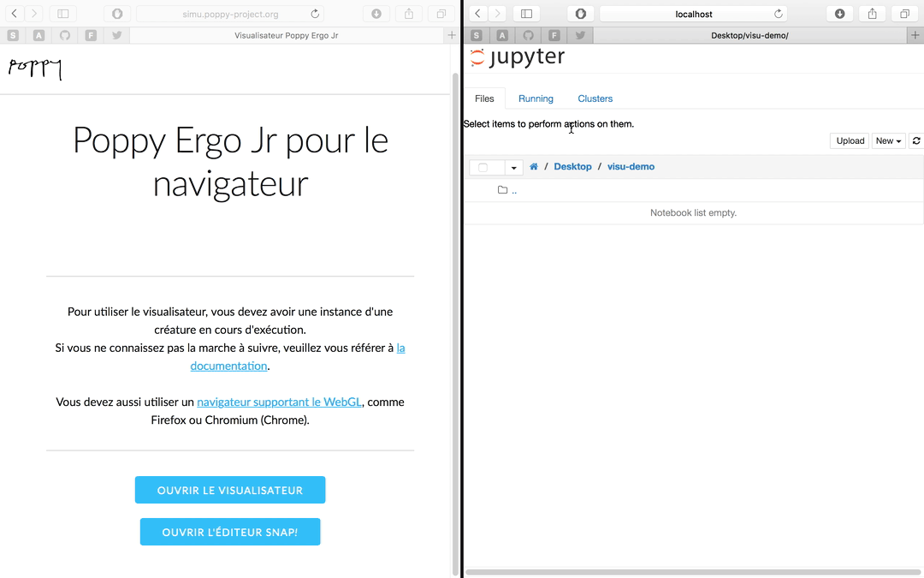
Task: Click the 'Notebook list empty.' text
Action: pyautogui.click(x=694, y=213)
